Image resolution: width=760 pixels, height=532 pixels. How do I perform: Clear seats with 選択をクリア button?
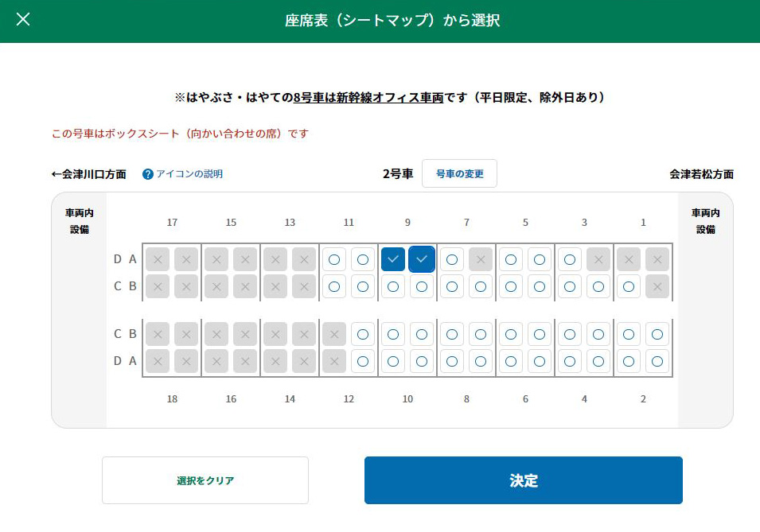(205, 480)
